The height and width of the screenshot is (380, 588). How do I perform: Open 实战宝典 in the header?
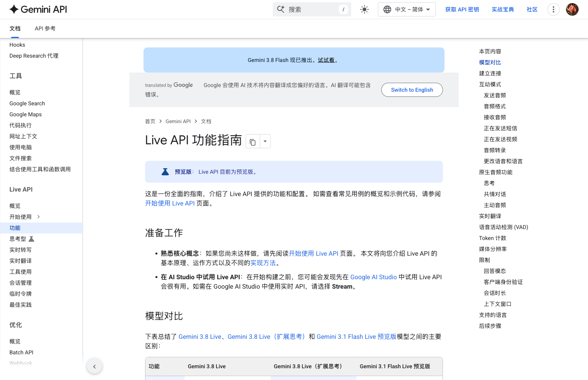pos(503,9)
